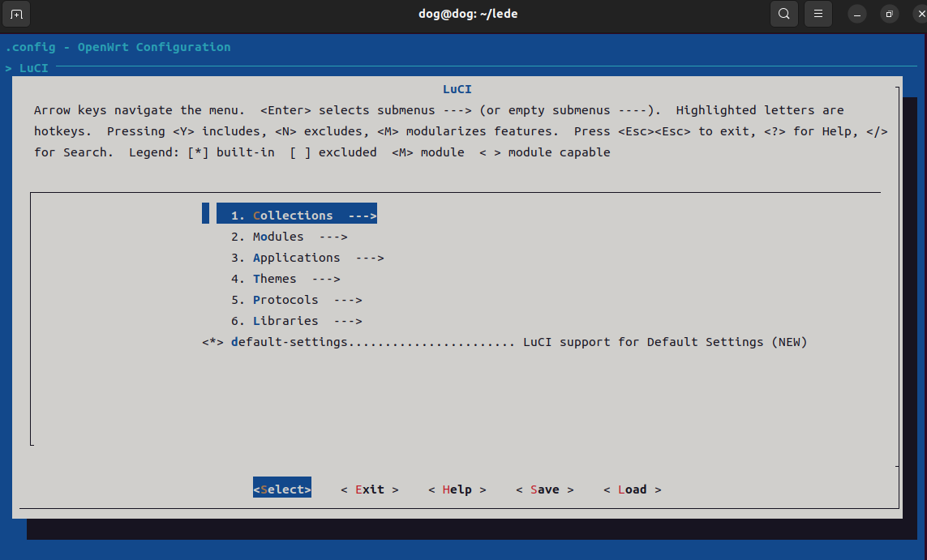
Task: Open the Themes submenu
Action: [285, 279]
